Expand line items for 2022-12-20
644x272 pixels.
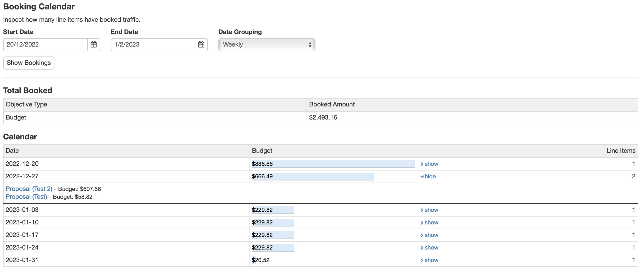coord(429,164)
